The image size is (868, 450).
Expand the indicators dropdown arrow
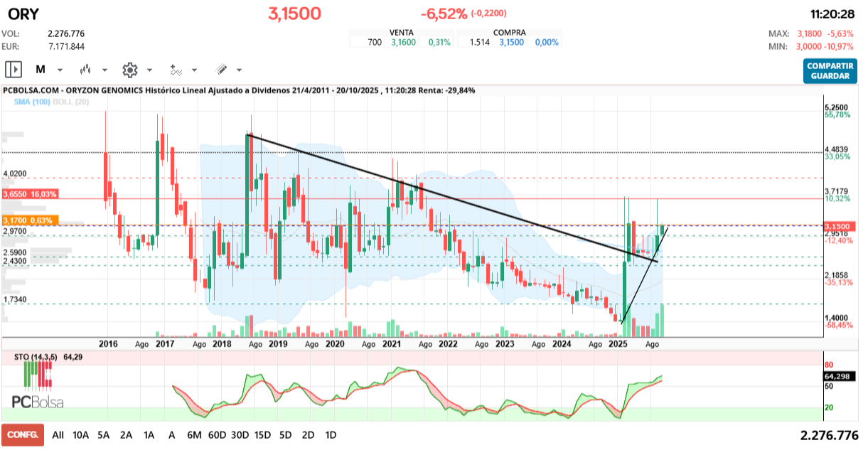pyautogui.click(x=194, y=70)
